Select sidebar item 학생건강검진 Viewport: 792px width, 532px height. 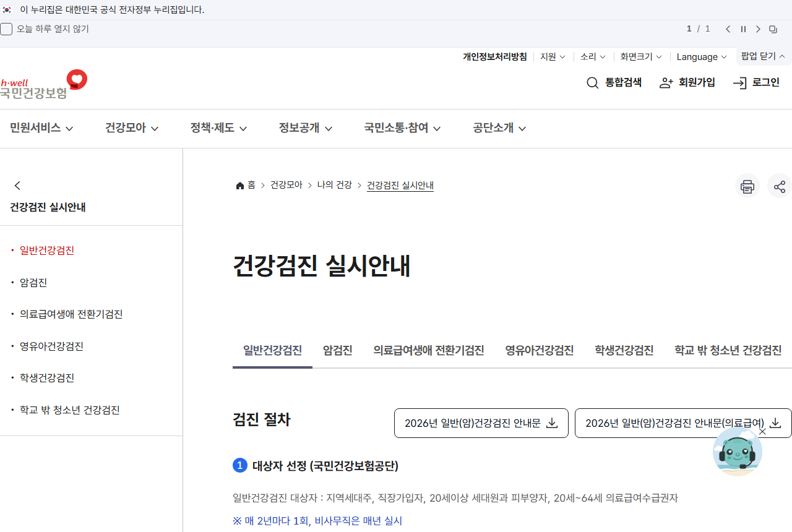47,378
